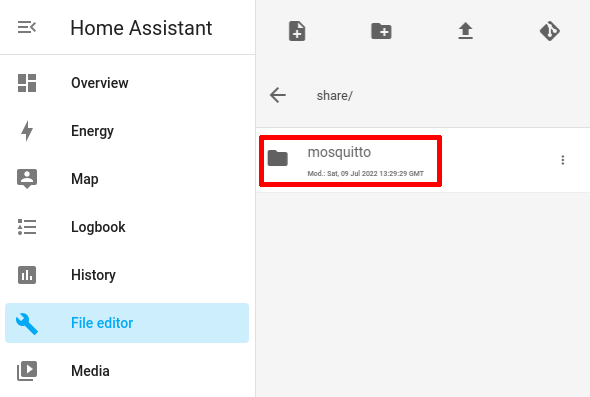
Task: Click the new file icon
Action: [297, 31]
